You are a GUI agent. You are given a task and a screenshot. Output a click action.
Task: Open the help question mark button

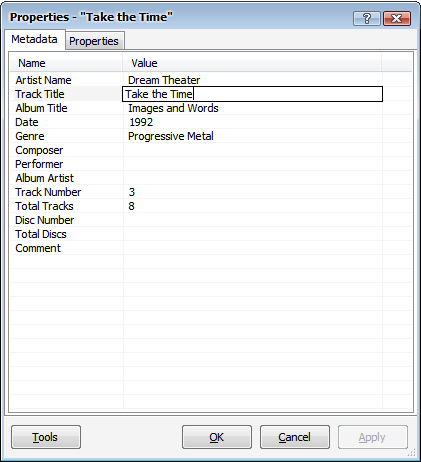point(367,18)
